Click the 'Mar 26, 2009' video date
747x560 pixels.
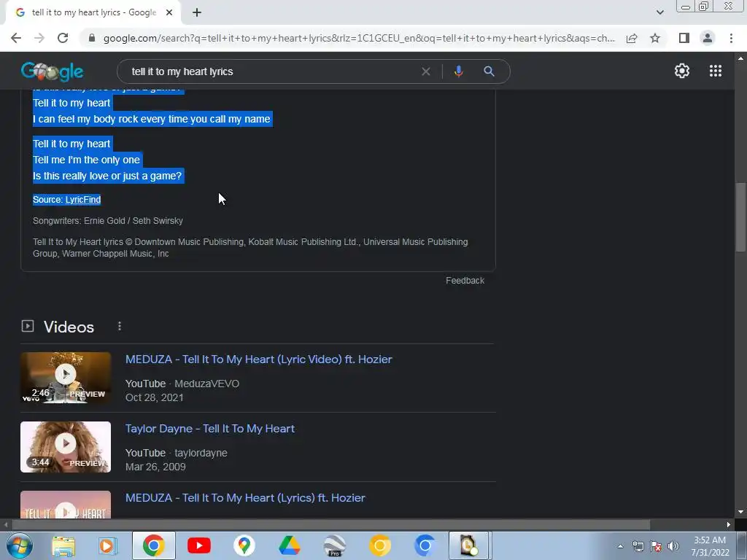pyautogui.click(x=155, y=467)
